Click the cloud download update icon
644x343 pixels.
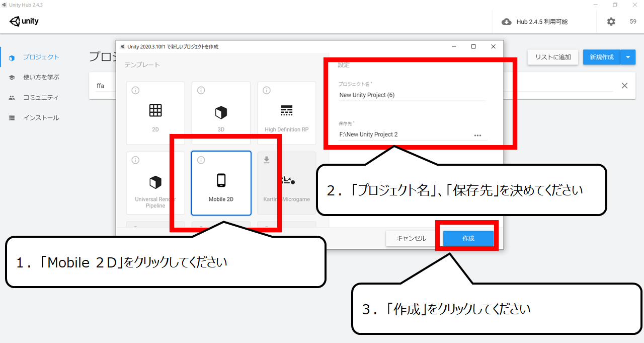(507, 22)
